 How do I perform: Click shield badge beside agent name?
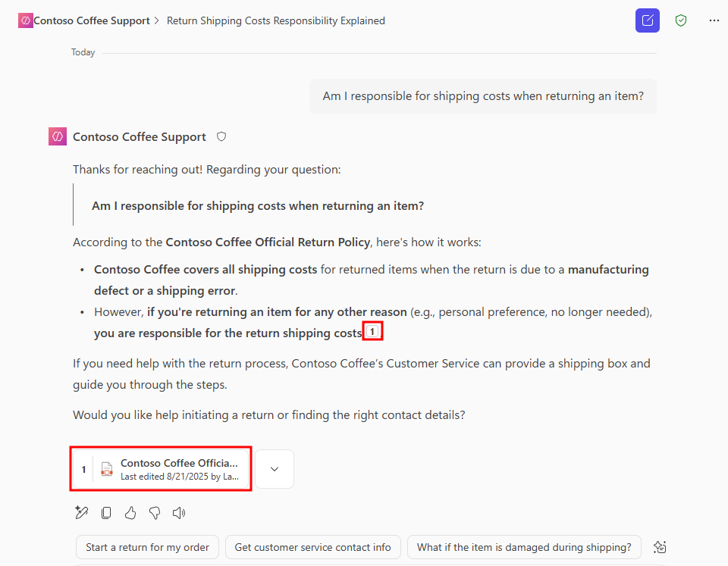(221, 137)
